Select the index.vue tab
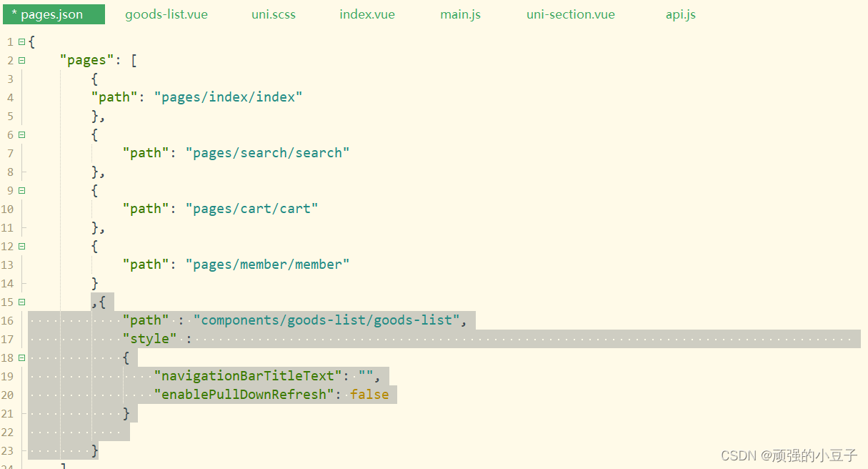 366,14
